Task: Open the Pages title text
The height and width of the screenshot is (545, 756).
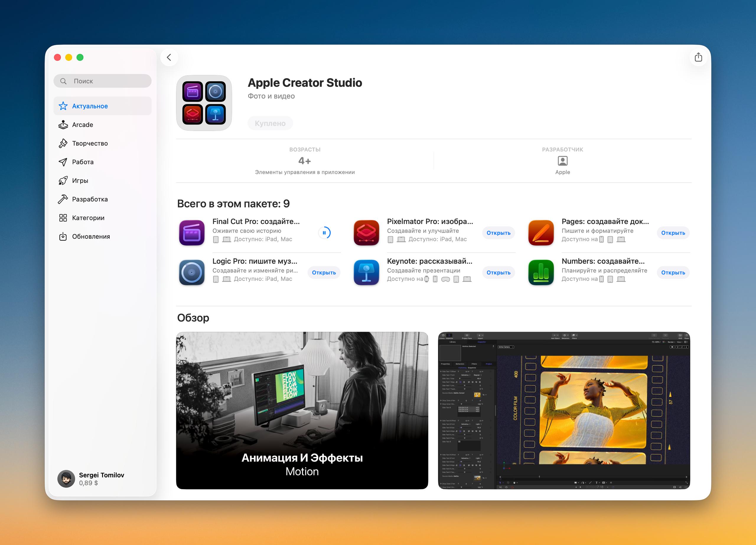Action: point(605,222)
